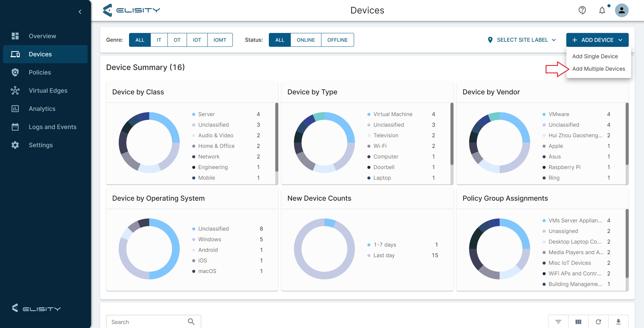This screenshot has height=328, width=644.
Task: Open the column chooser icon
Action: (x=578, y=322)
